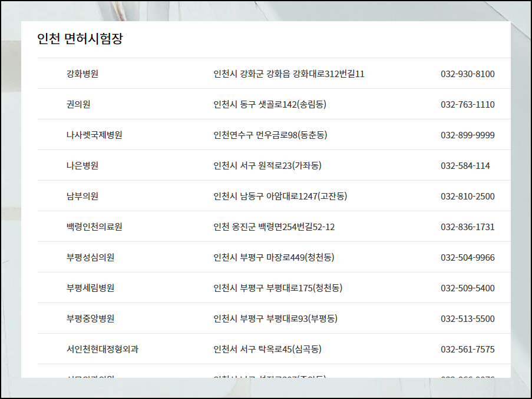This screenshot has width=532, height=399.
Task: Click phone number 032-509-5400
Action: click(x=468, y=288)
